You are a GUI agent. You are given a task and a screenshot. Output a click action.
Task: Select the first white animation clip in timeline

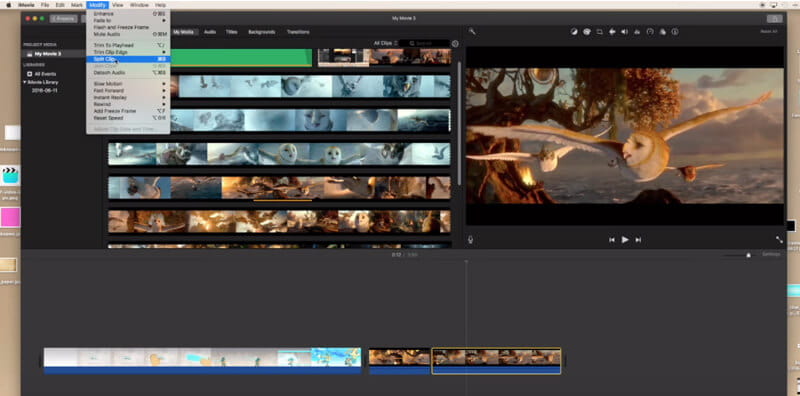[x=202, y=361]
